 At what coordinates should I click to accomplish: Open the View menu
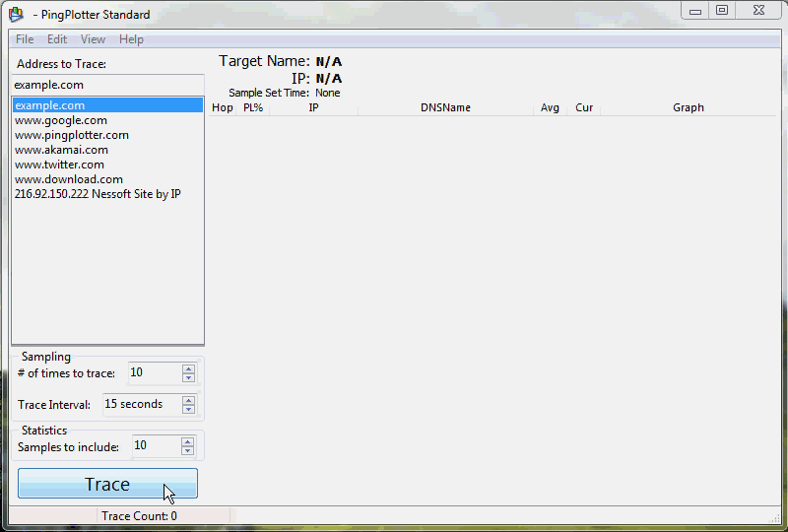point(93,39)
